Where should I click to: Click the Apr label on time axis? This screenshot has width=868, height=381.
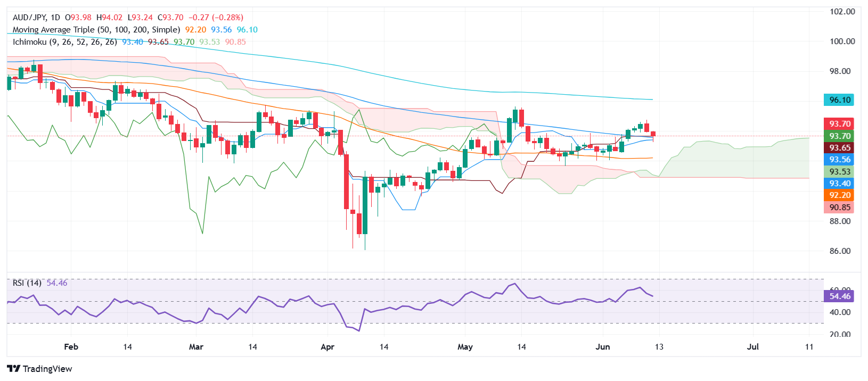pyautogui.click(x=327, y=347)
